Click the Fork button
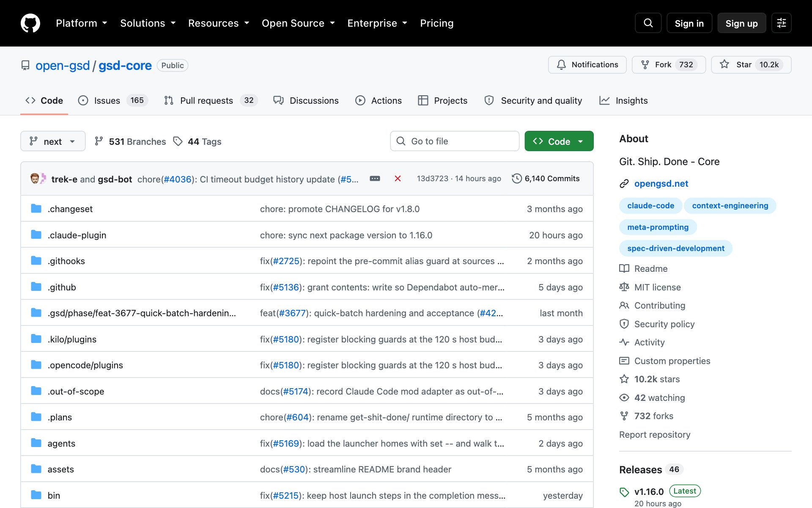 point(669,65)
